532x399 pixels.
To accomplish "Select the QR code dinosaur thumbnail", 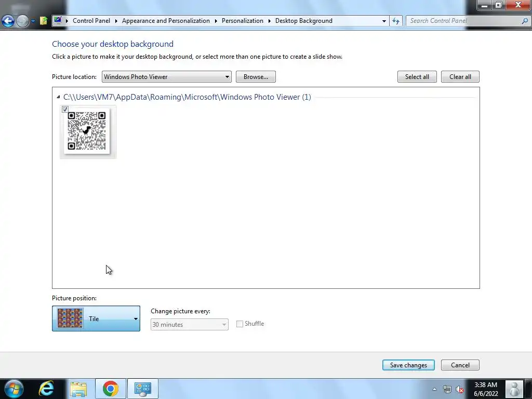I will coord(87,131).
